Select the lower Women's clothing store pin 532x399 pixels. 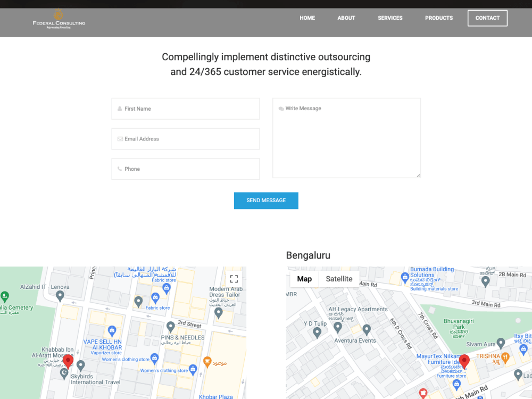coord(193,370)
